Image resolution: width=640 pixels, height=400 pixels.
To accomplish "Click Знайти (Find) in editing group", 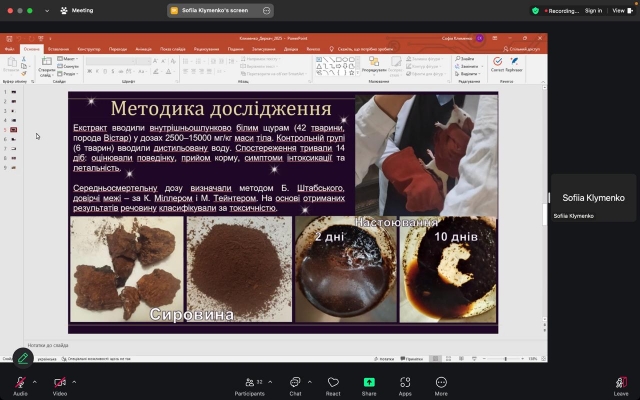I will coord(465,59).
